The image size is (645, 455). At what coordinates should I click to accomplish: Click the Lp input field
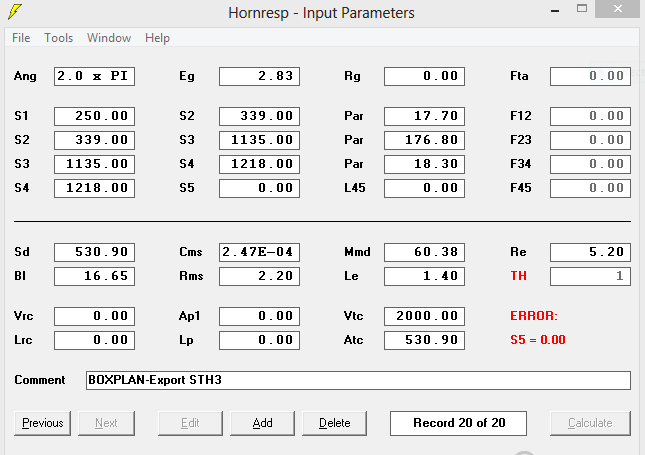[x=260, y=341]
